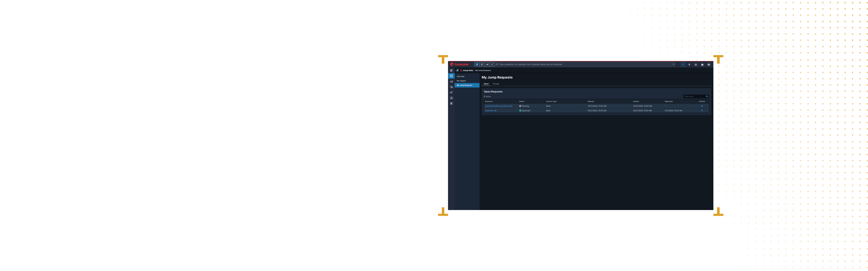Click the Jump Gate breadcrumb link
Viewport: 868px width, 271px height.
[468, 70]
